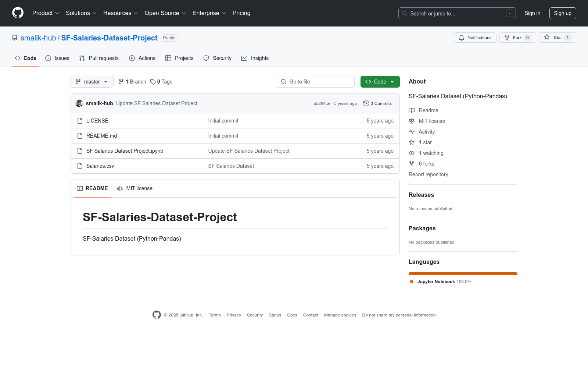The image size is (588, 368).
Task: Open the Releases section heading link
Action: [421, 195]
